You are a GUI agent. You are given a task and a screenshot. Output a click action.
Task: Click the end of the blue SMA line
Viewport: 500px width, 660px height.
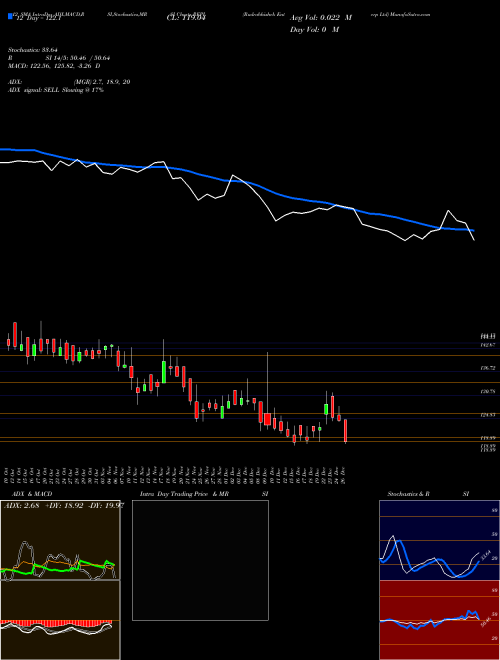(473, 230)
